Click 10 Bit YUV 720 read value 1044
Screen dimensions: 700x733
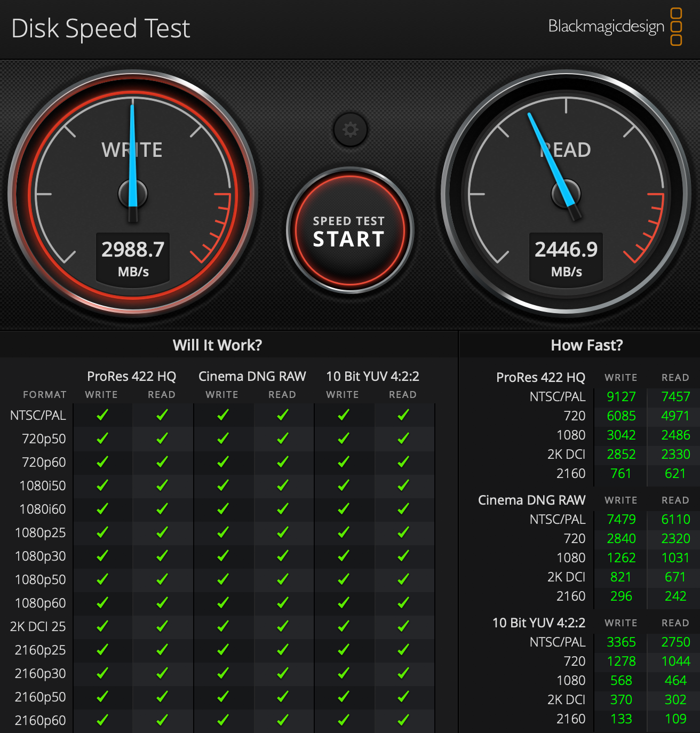click(x=676, y=661)
